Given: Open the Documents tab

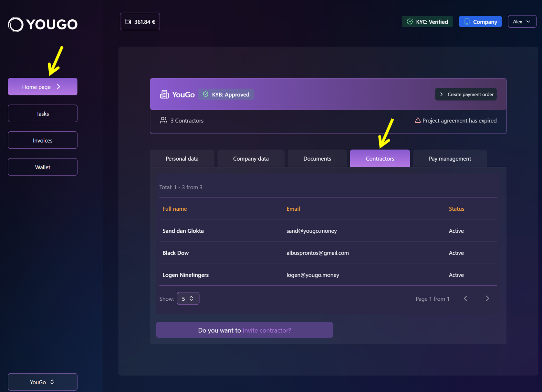Looking at the screenshot, I should [317, 158].
